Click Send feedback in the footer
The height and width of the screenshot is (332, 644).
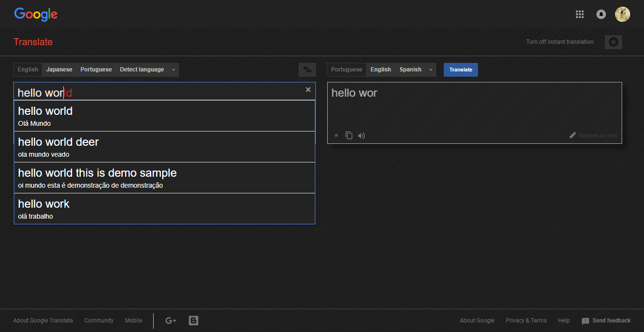(606, 321)
